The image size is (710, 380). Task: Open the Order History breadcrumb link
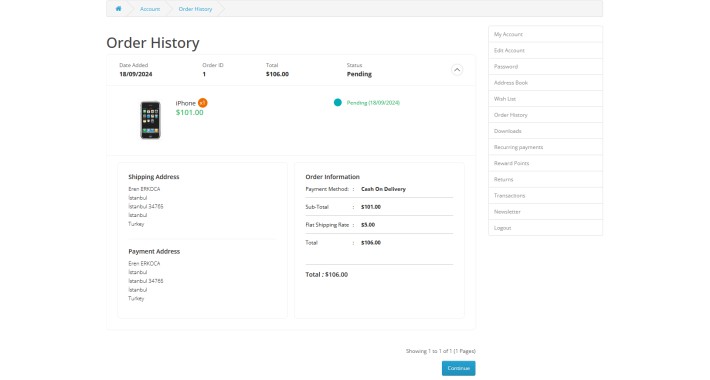point(195,9)
